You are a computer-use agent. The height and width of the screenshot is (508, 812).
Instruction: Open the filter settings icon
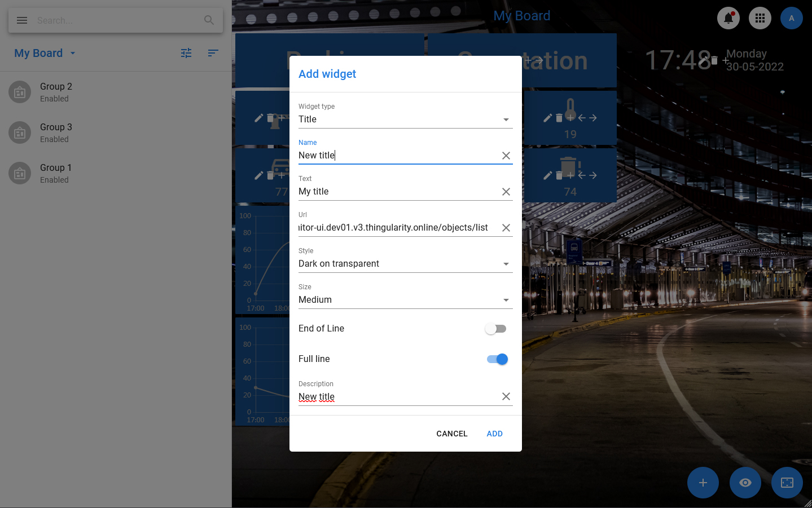186,53
